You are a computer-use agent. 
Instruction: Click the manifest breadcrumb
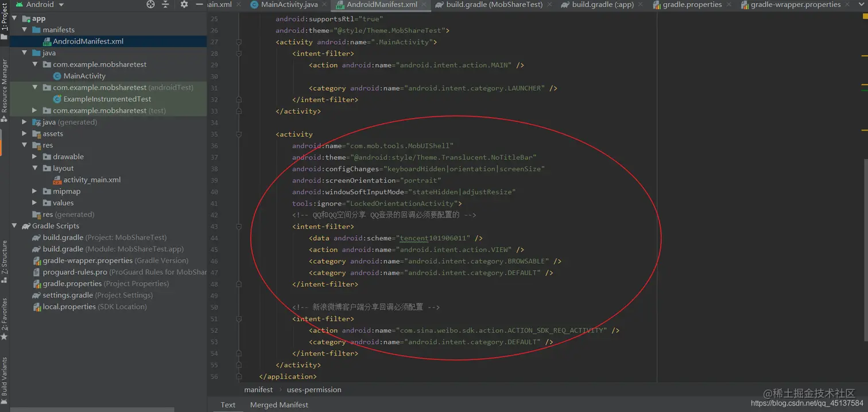(258, 390)
